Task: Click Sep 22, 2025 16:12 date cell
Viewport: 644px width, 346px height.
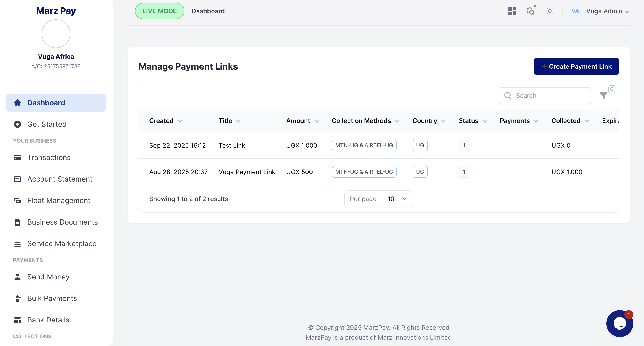Action: click(177, 145)
